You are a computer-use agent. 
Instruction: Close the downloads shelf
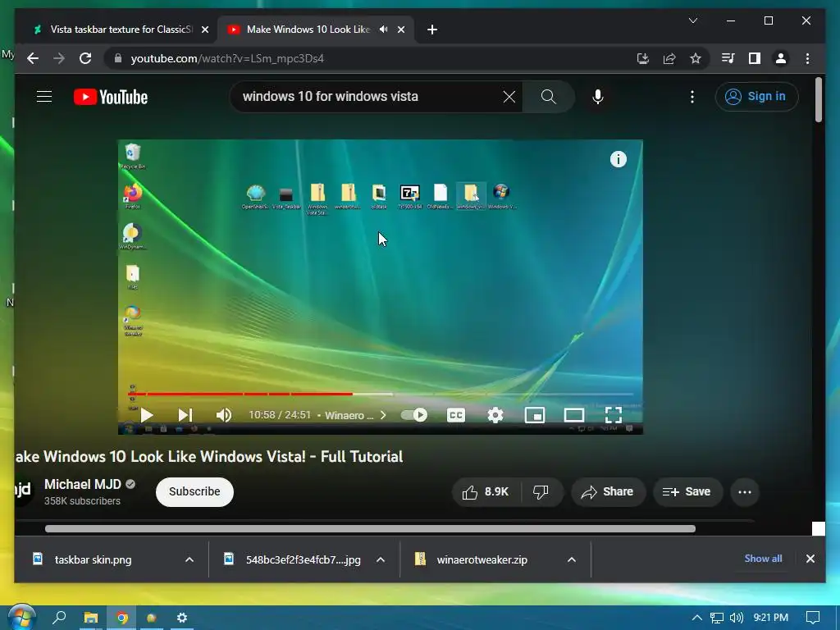click(x=810, y=559)
